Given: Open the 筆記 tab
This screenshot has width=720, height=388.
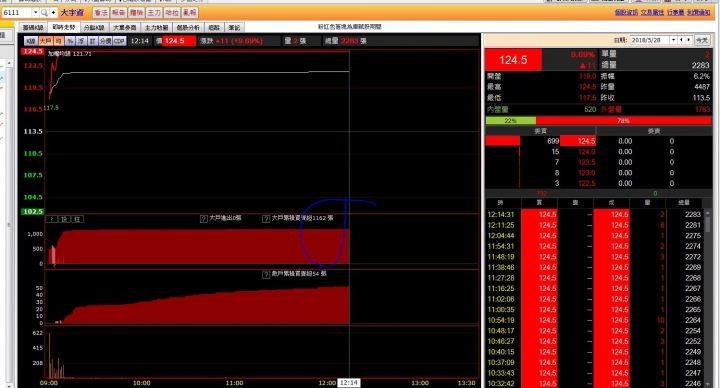Looking at the screenshot, I should 234,28.
